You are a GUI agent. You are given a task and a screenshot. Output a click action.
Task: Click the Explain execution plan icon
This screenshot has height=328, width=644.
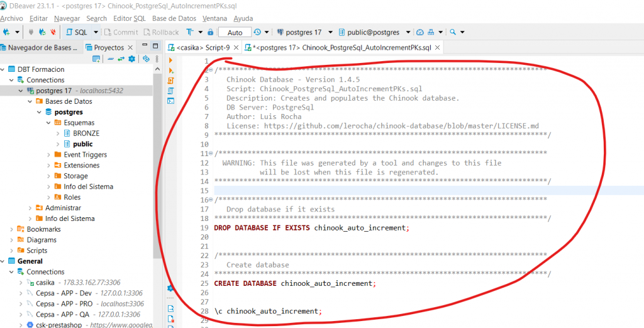coord(170,90)
